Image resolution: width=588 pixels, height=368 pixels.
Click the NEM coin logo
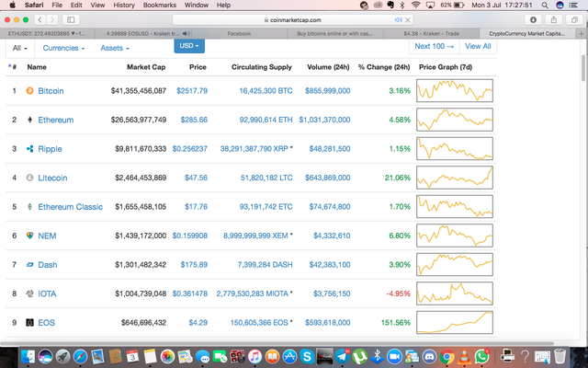(x=29, y=236)
